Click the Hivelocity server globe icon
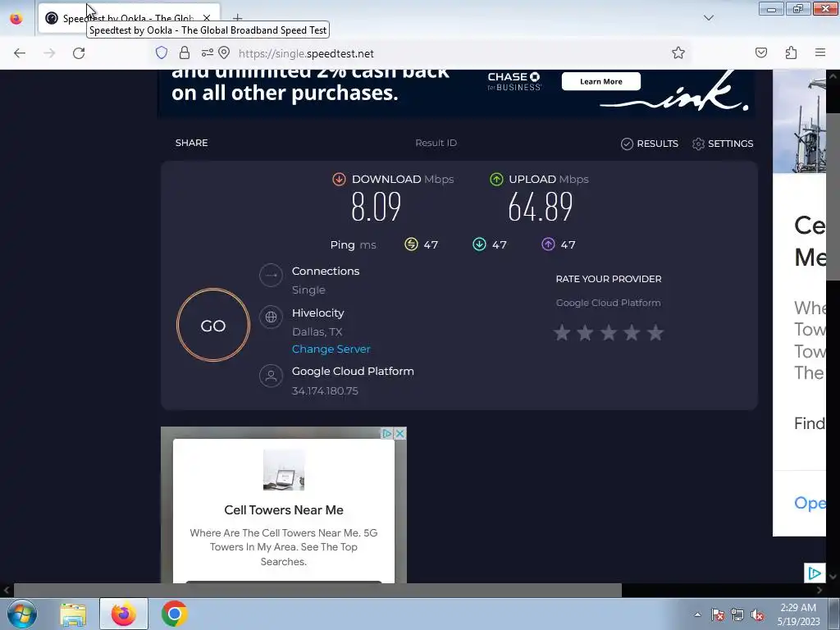The width and height of the screenshot is (840, 630). coord(271,317)
